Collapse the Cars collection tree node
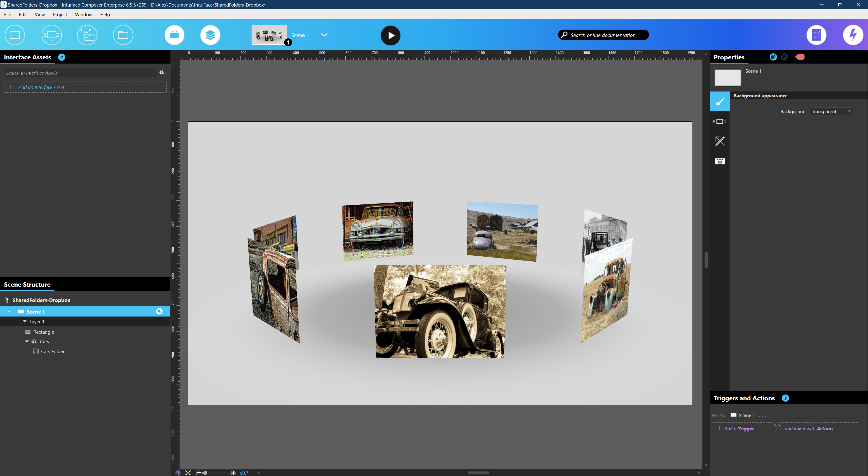The width and height of the screenshot is (868, 476). pyautogui.click(x=27, y=341)
